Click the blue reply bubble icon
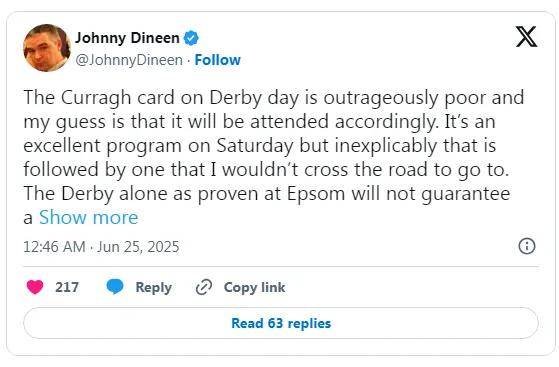Viewport: 559px width, 367px height. [x=115, y=287]
